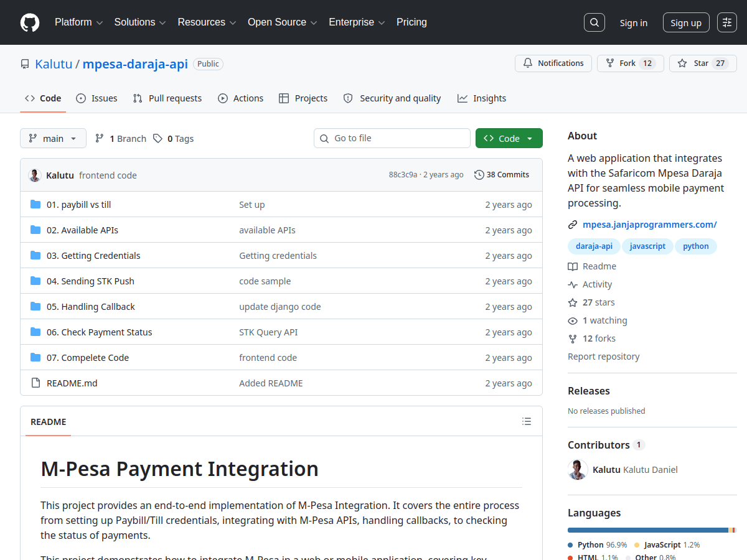This screenshot has width=747, height=560.
Task: Click the Sign in link
Action: pos(634,22)
